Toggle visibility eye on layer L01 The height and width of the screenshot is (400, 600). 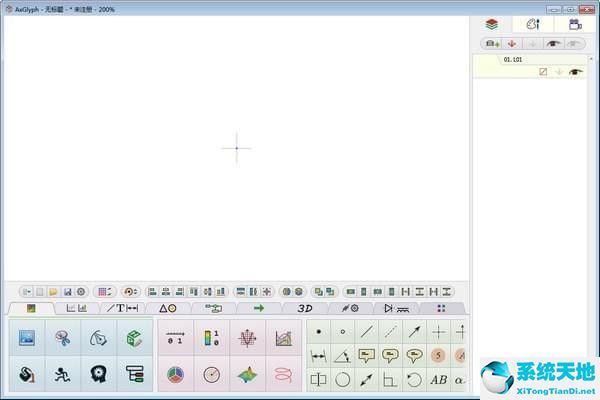[575, 72]
